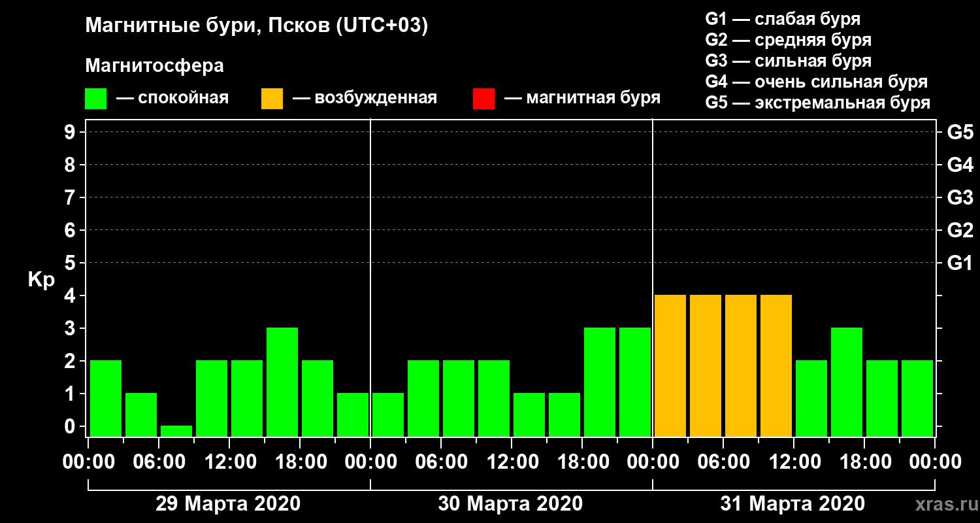The height and width of the screenshot is (523, 980).
Task: Click the '— магнитная буря' legend label
Action: [x=582, y=98]
